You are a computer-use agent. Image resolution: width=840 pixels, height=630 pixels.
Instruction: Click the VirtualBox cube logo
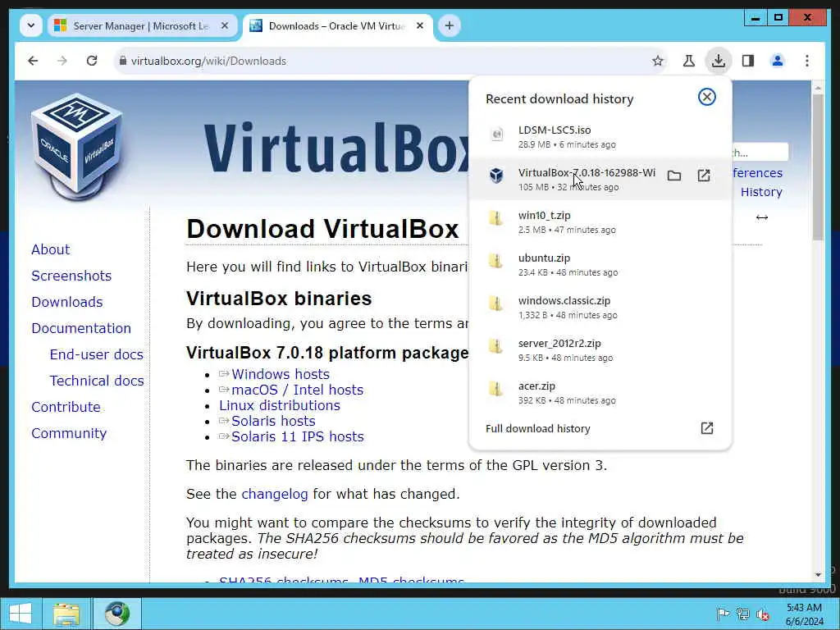[76, 146]
